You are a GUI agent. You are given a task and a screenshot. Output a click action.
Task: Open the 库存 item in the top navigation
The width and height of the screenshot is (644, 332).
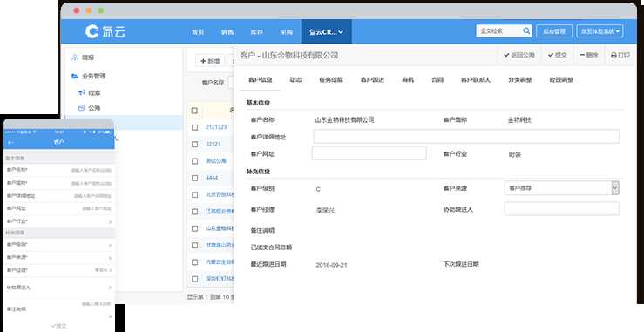257,32
